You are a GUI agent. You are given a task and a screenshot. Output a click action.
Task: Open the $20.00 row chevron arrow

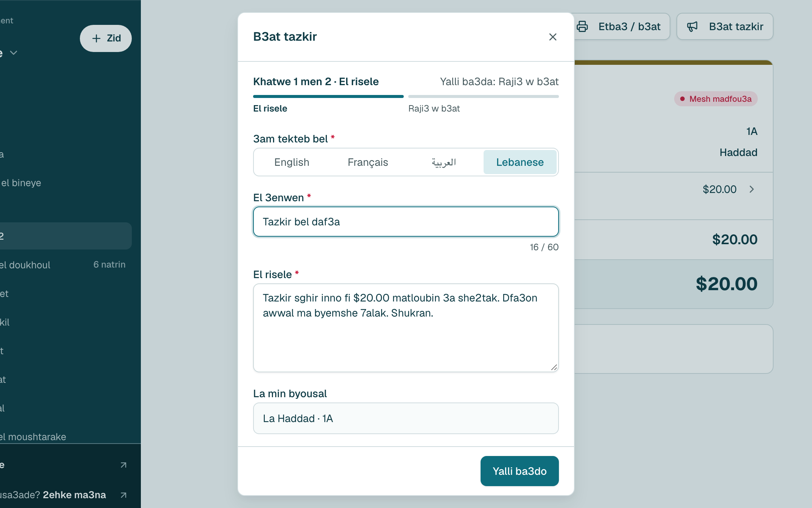752,189
